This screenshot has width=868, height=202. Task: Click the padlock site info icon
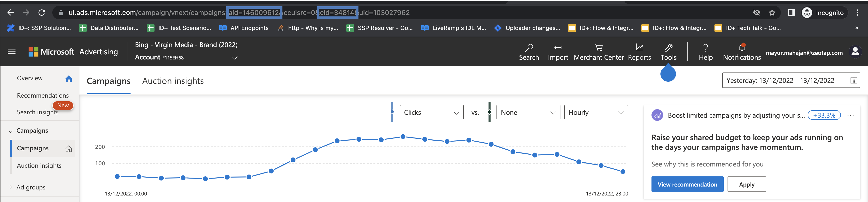61,13
